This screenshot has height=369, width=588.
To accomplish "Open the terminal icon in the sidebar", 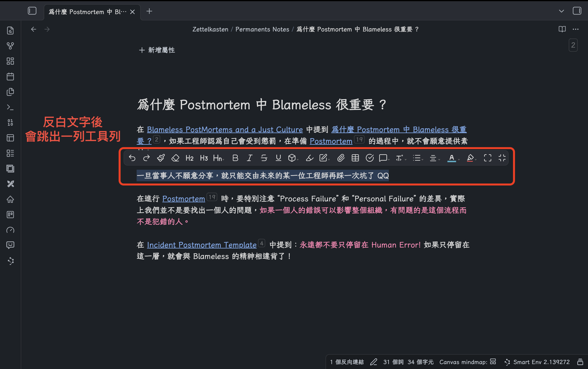I will 10,107.
